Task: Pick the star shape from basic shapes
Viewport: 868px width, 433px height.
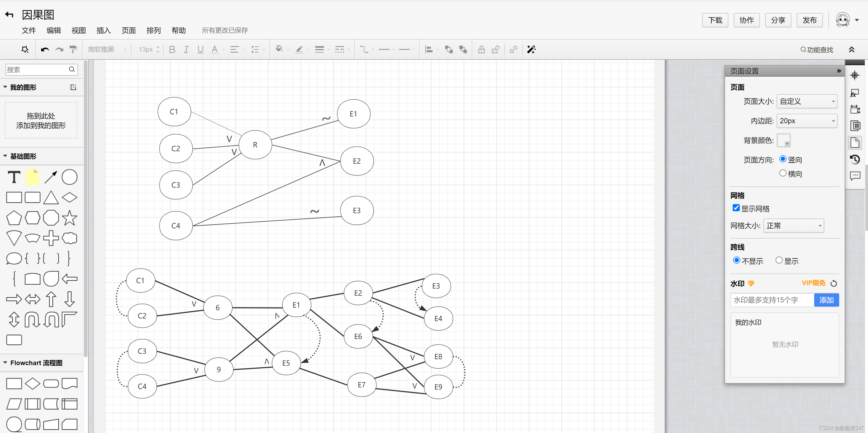Action: [69, 218]
